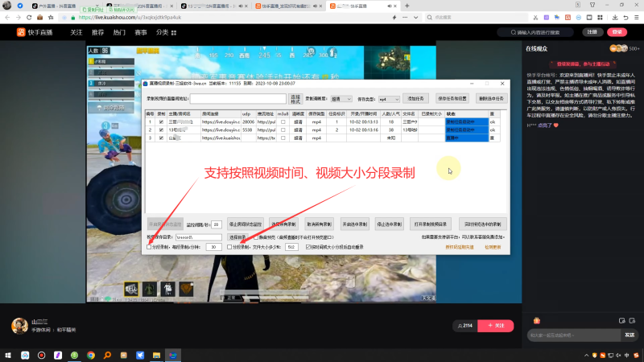Expand the address bar chevron dropdown
The width and height of the screenshot is (644, 362).
416,18
